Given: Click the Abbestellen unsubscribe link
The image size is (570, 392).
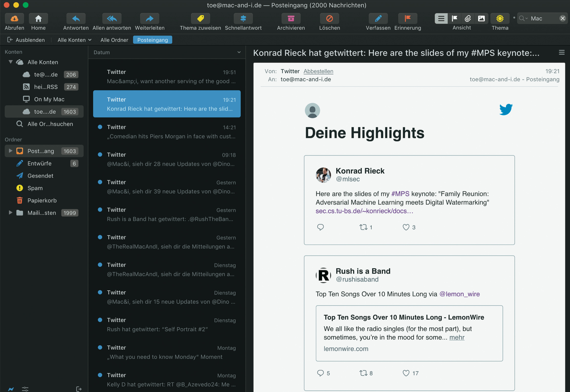Looking at the screenshot, I should tap(318, 71).
